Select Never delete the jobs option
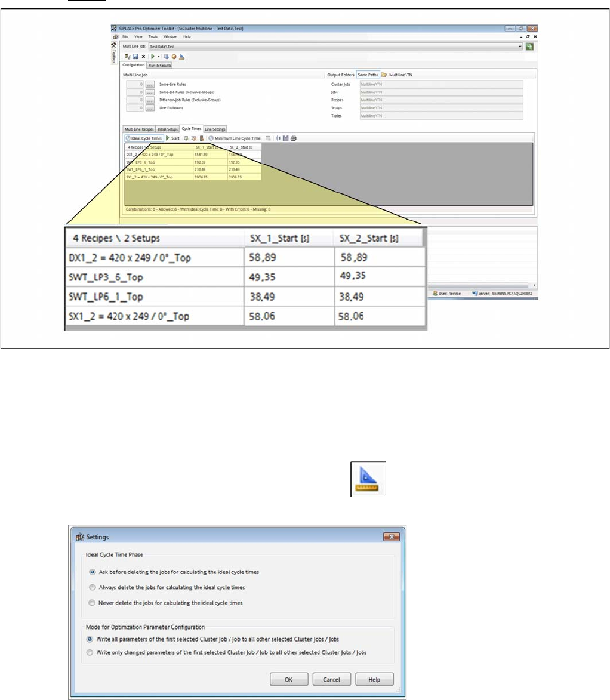The width and height of the screenshot is (610, 700). click(x=92, y=603)
